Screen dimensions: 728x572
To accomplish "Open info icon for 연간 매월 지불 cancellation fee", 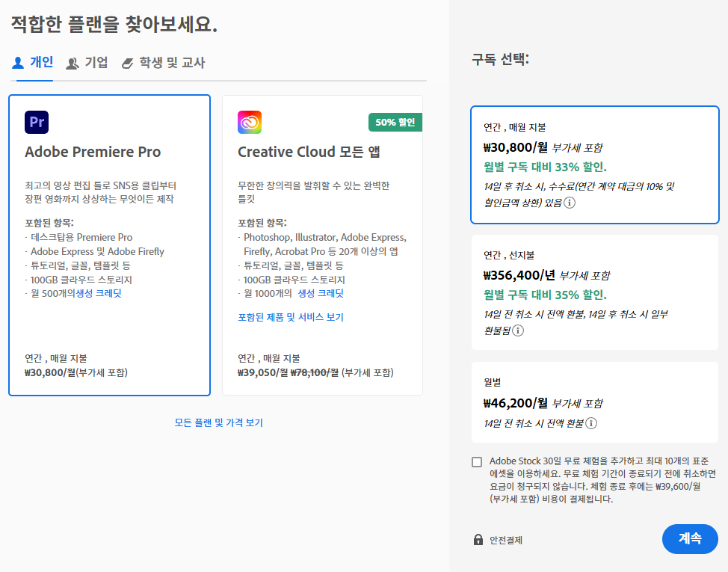I will [570, 203].
